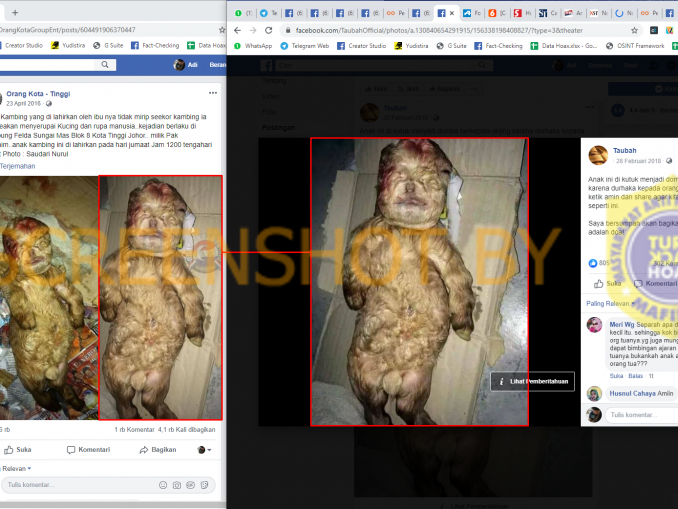Go forward in right browser window
678x509 pixels.
click(x=253, y=30)
